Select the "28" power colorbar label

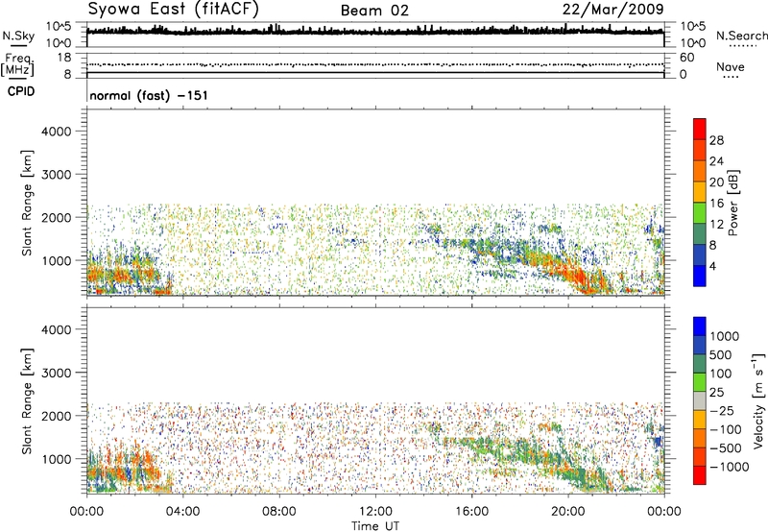716,140
